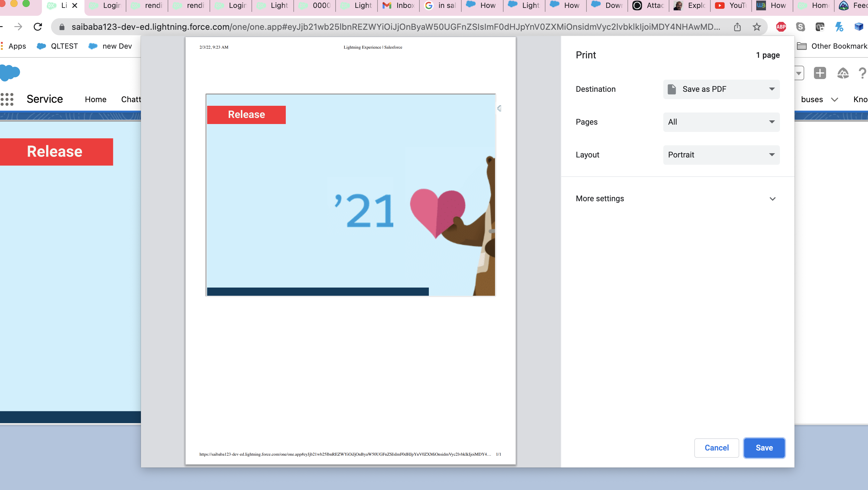Click the print preview page thumbnail
This screenshot has height=490, width=868.
pos(350,250)
